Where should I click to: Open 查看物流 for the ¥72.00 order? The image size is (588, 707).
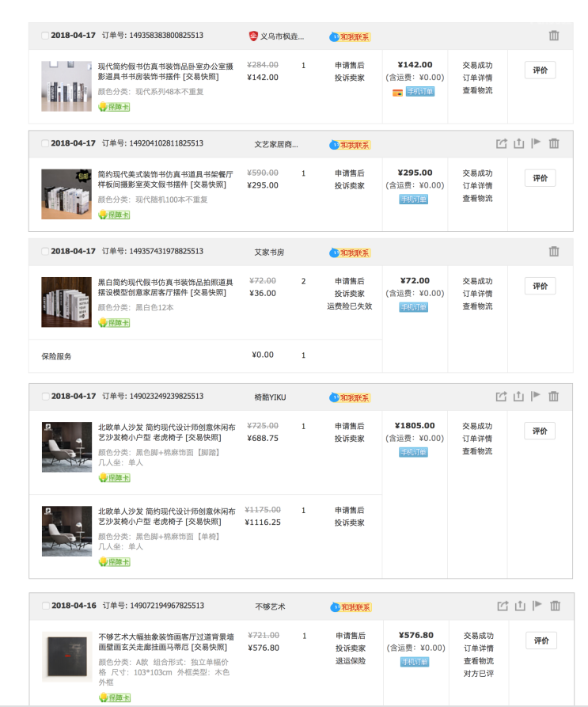tap(477, 306)
